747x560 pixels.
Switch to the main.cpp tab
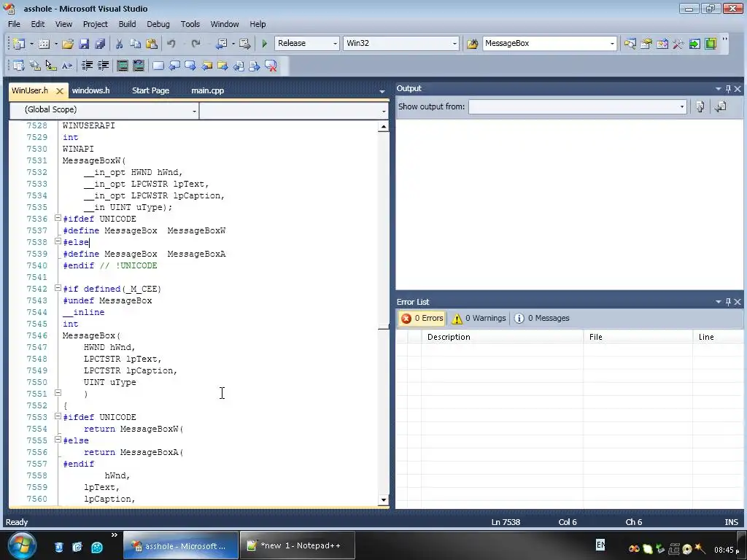[x=207, y=90]
